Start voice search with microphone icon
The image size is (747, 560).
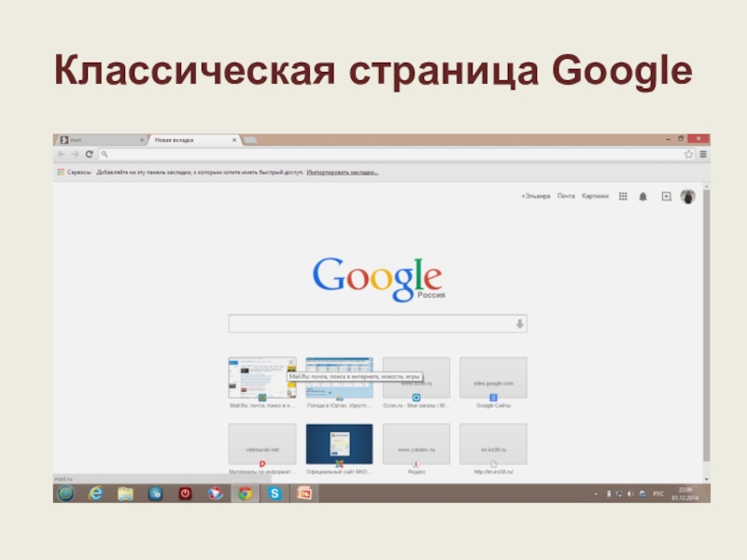520,324
